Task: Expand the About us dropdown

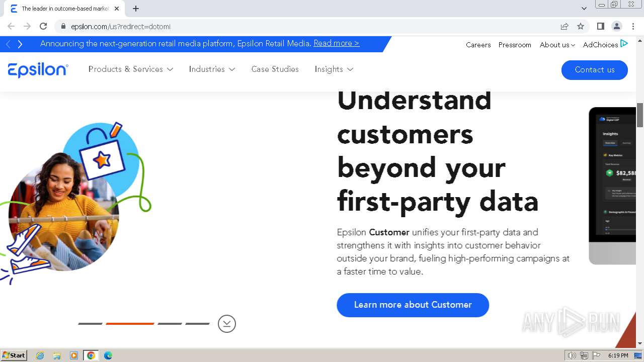Action: pyautogui.click(x=557, y=45)
